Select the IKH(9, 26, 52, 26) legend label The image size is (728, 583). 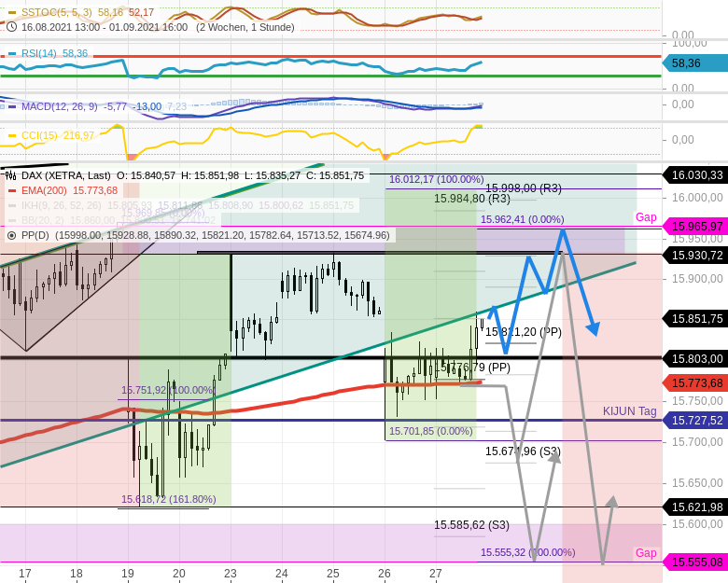click(x=62, y=205)
